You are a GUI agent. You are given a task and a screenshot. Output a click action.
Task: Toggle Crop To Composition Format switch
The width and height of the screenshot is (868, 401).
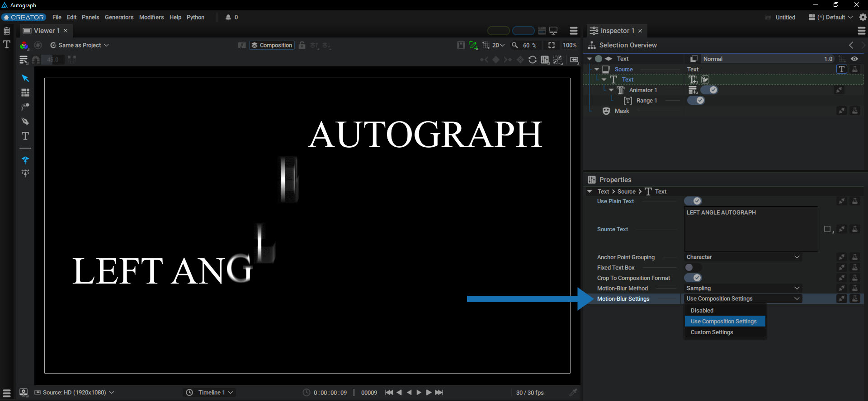click(693, 278)
